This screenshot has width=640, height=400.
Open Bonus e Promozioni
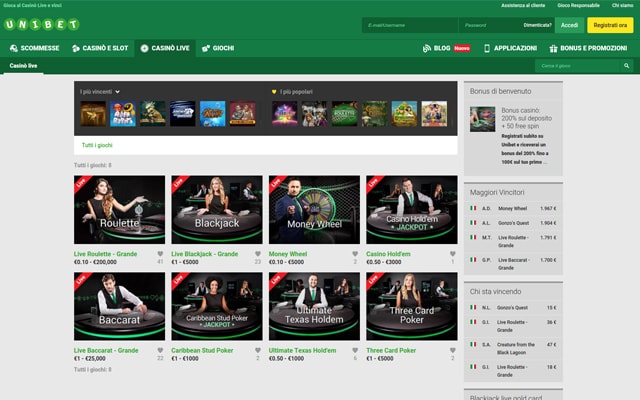click(x=588, y=48)
